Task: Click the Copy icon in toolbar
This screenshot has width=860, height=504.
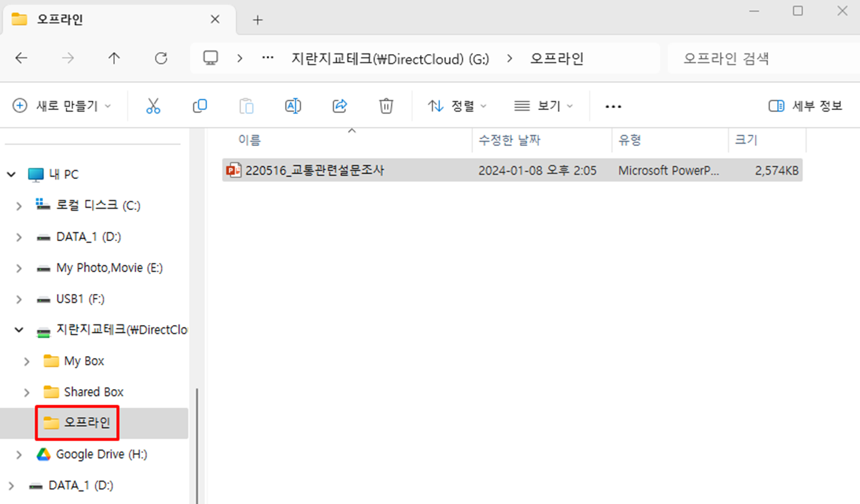Action: 199,106
